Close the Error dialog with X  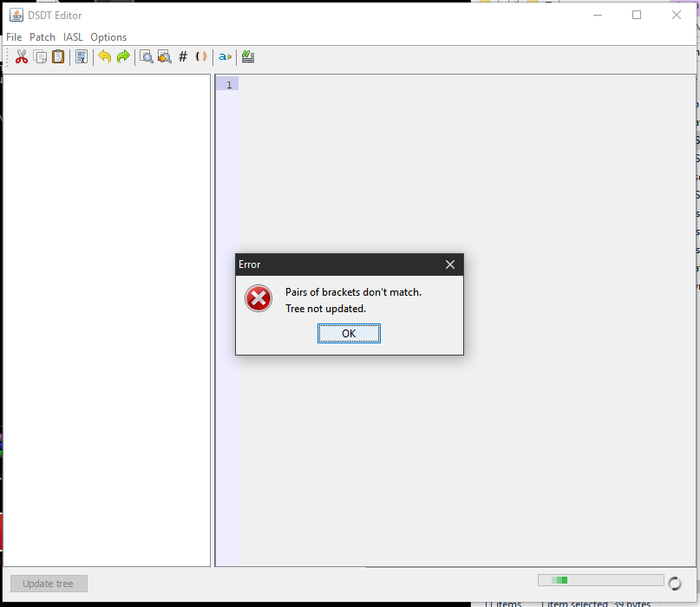(x=450, y=264)
